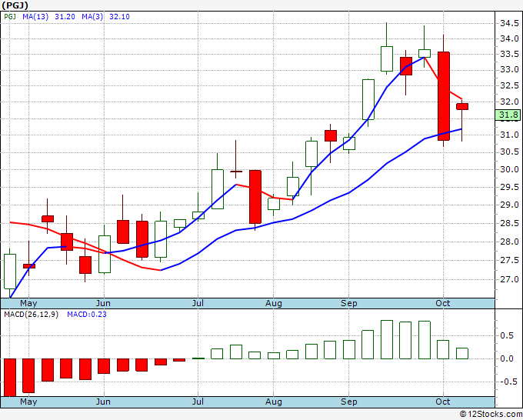Select the green PGJ legend label
The height and width of the screenshot is (420, 523).
[10, 17]
